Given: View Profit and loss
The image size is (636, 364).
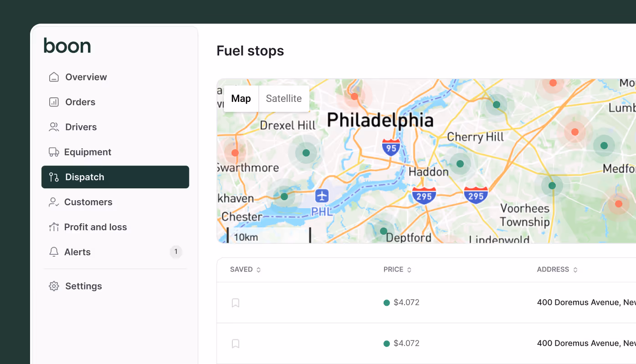Looking at the screenshot, I should (x=115, y=227).
